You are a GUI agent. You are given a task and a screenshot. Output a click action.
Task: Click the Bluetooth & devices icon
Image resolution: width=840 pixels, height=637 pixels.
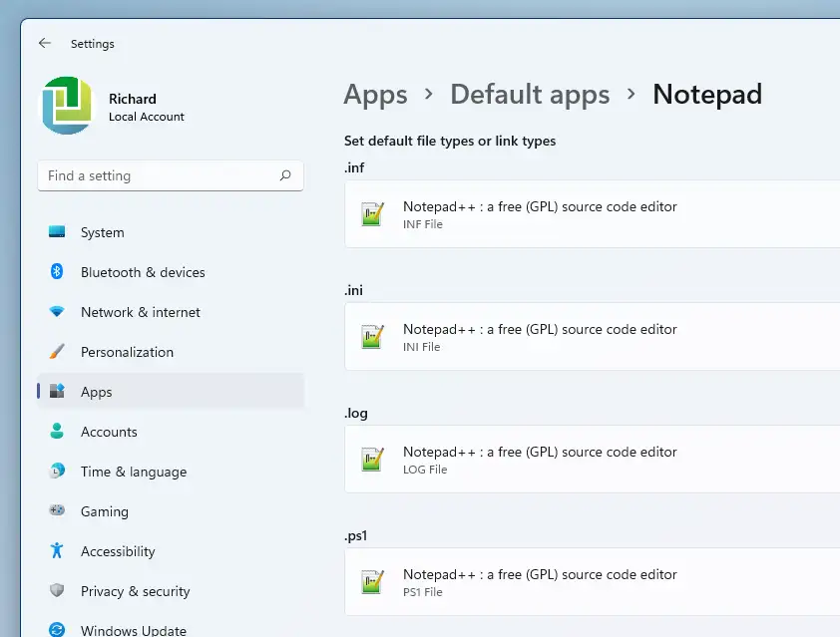click(58, 272)
